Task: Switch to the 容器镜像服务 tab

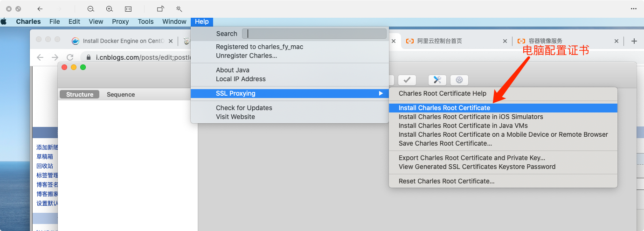Action: coord(546,41)
